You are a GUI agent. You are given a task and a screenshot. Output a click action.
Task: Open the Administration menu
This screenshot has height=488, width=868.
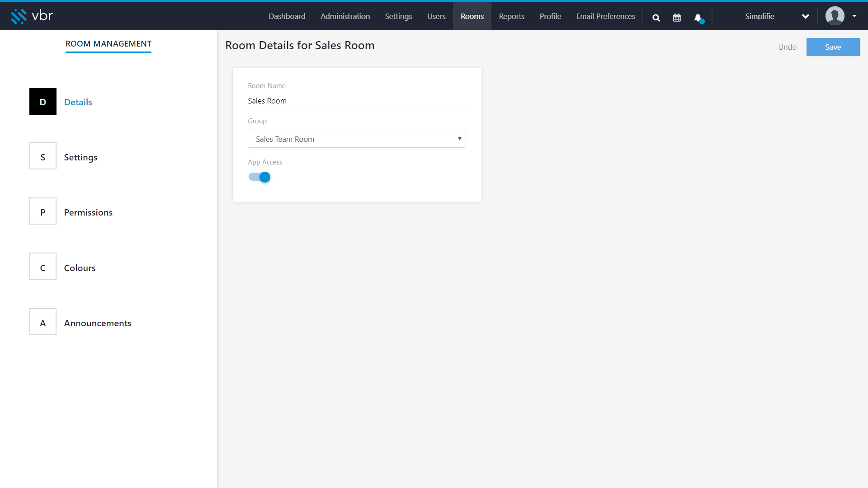click(345, 16)
